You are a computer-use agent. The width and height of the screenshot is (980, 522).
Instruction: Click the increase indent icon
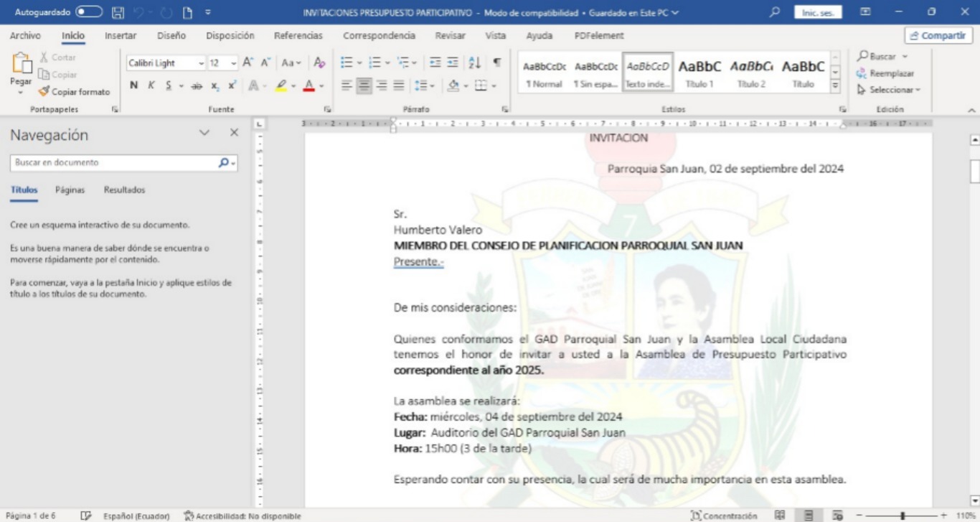click(453, 63)
